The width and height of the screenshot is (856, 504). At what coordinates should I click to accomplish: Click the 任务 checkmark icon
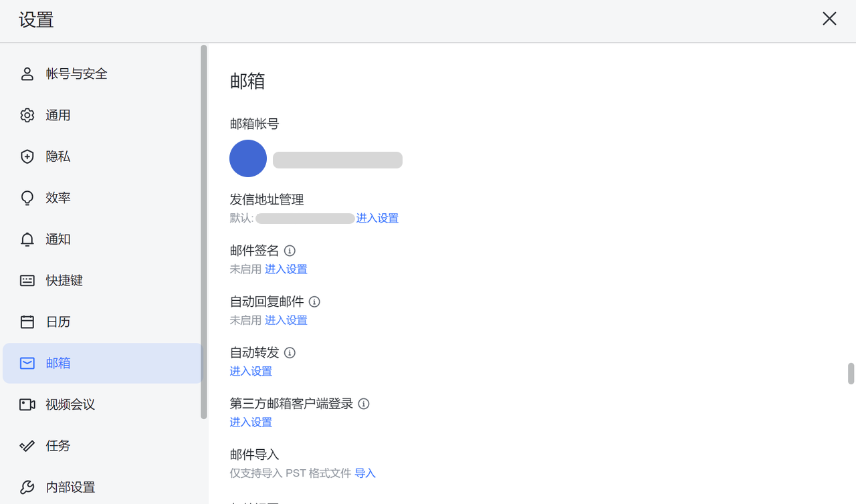27,446
